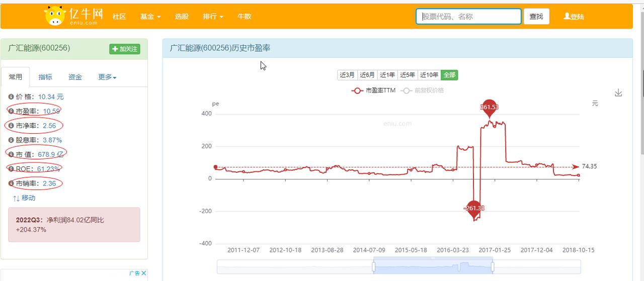Click the 广告 ad label
The height and width of the screenshot is (281, 644).
coord(134,273)
